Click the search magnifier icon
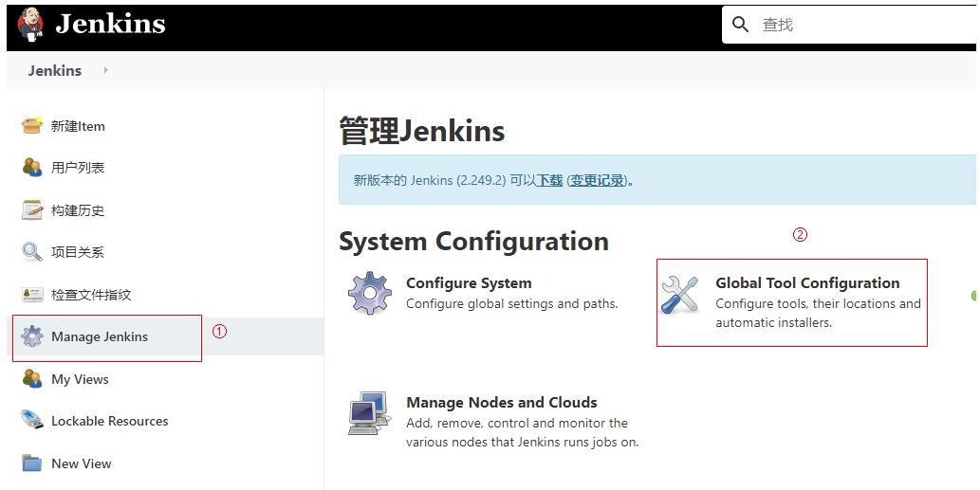The image size is (980, 490). 740,25
